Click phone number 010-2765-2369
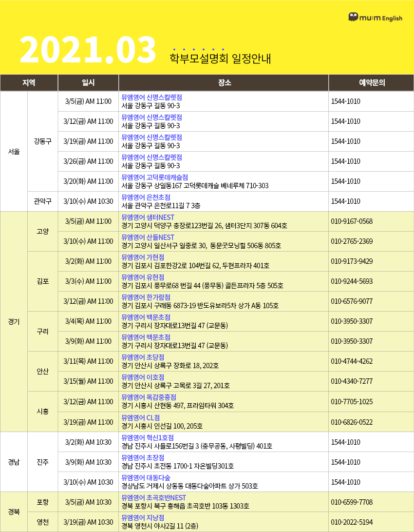414x532 pixels. (352, 241)
